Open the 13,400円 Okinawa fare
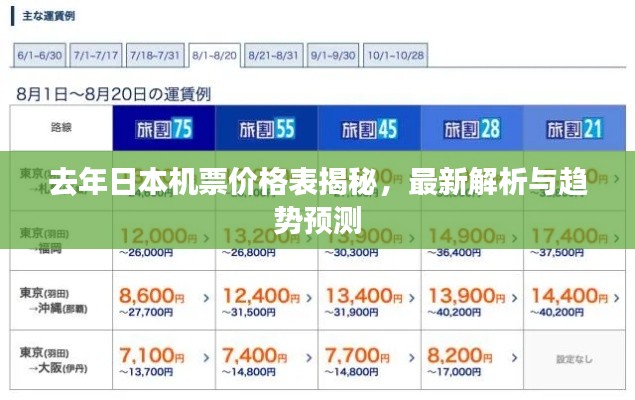Viewport: 635px width, 400px height. pyautogui.click(x=364, y=297)
